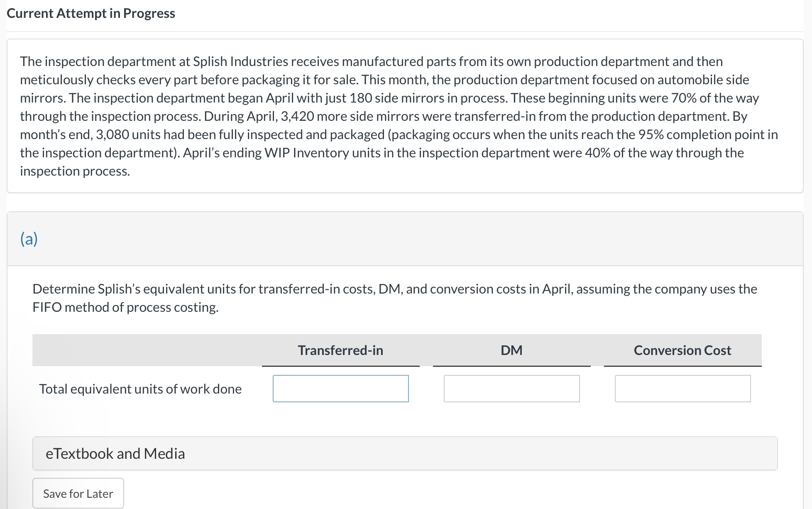This screenshot has width=812, height=509.
Task: Click the Transferred-in column header
Action: [340, 350]
